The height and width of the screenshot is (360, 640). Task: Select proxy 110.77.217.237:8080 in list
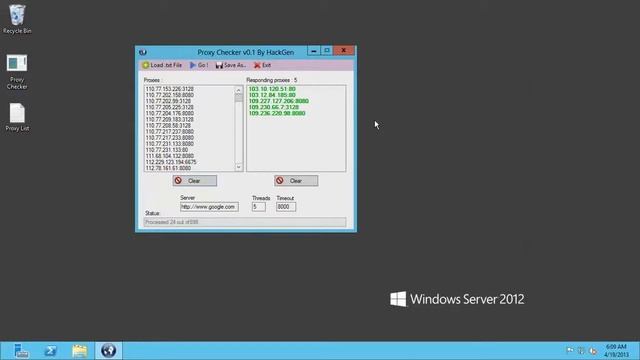click(x=169, y=132)
